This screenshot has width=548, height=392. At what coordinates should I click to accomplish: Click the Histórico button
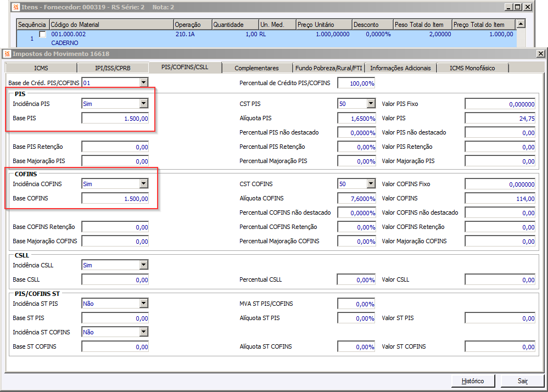click(473, 381)
